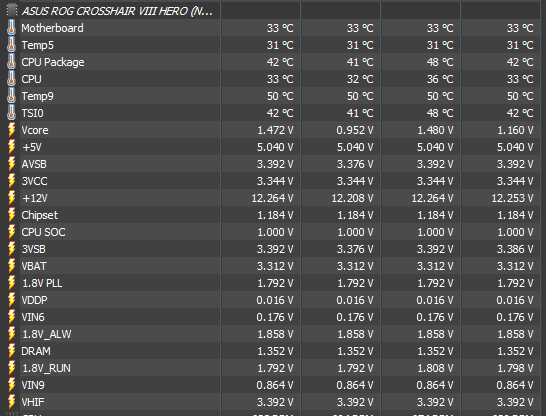
Task: Select the Motherboard sensor label
Action: 53,28
